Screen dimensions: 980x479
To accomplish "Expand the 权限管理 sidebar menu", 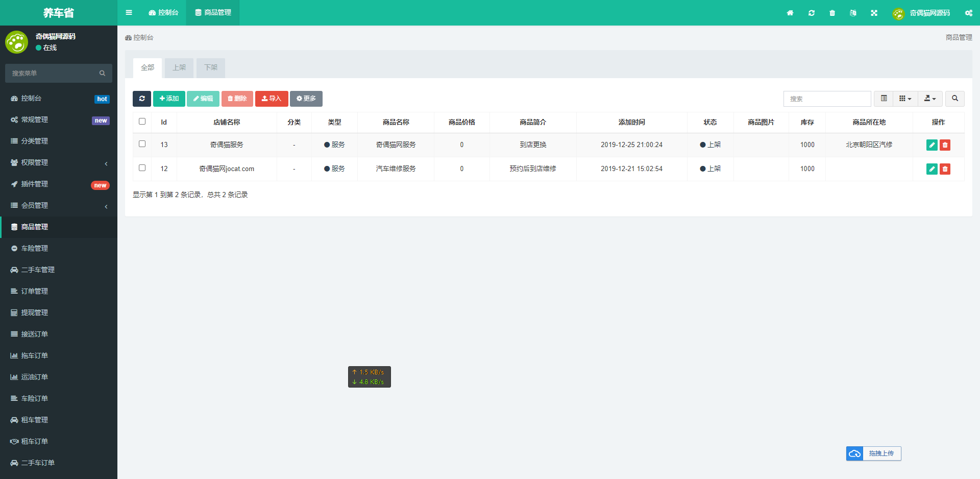I will (x=59, y=162).
